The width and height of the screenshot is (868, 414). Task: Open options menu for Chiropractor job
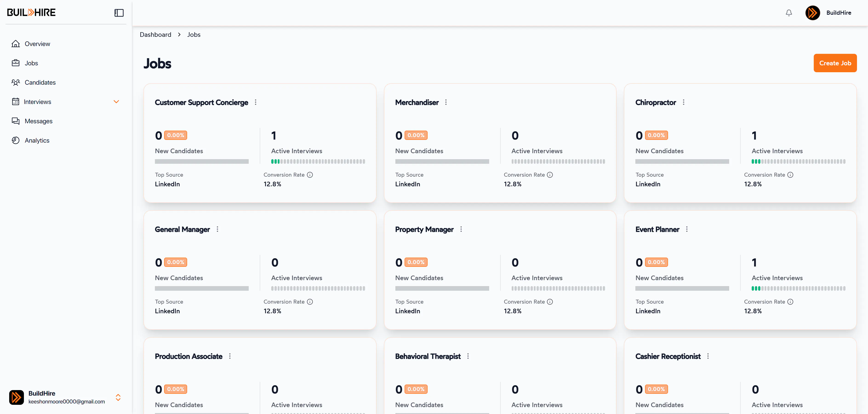coord(683,102)
